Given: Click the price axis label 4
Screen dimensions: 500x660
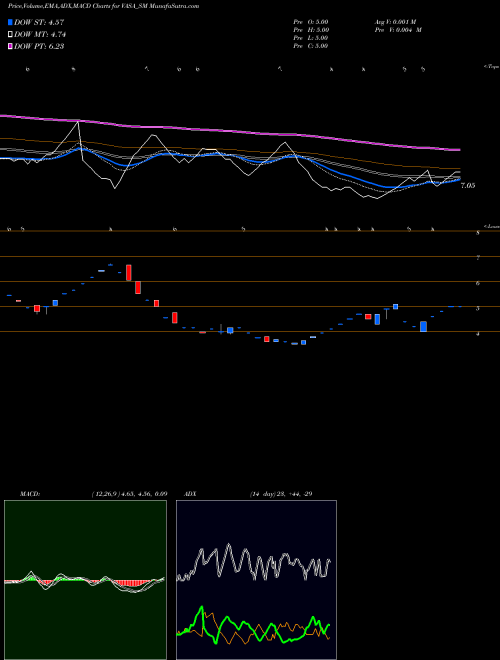Looking at the screenshot, I should point(478,334).
